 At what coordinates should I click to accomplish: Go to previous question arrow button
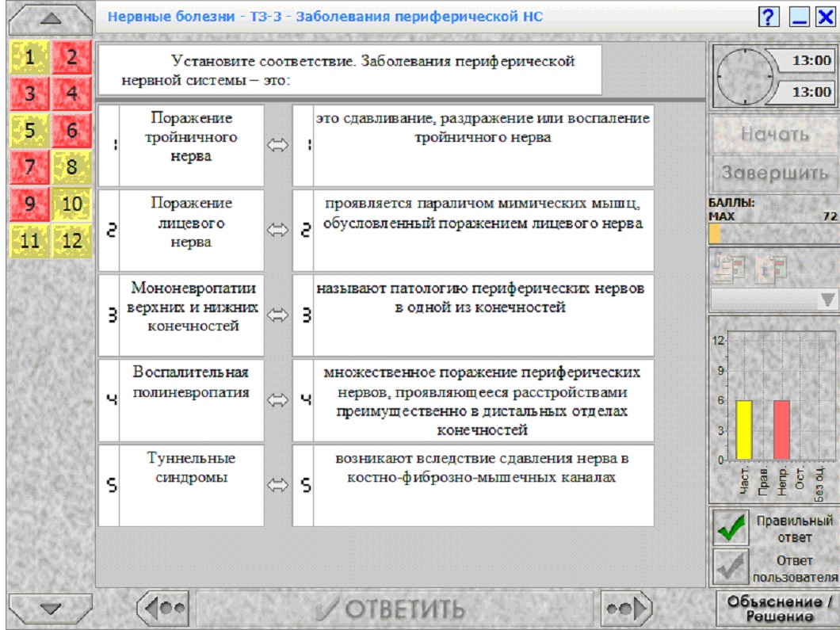coord(163,608)
